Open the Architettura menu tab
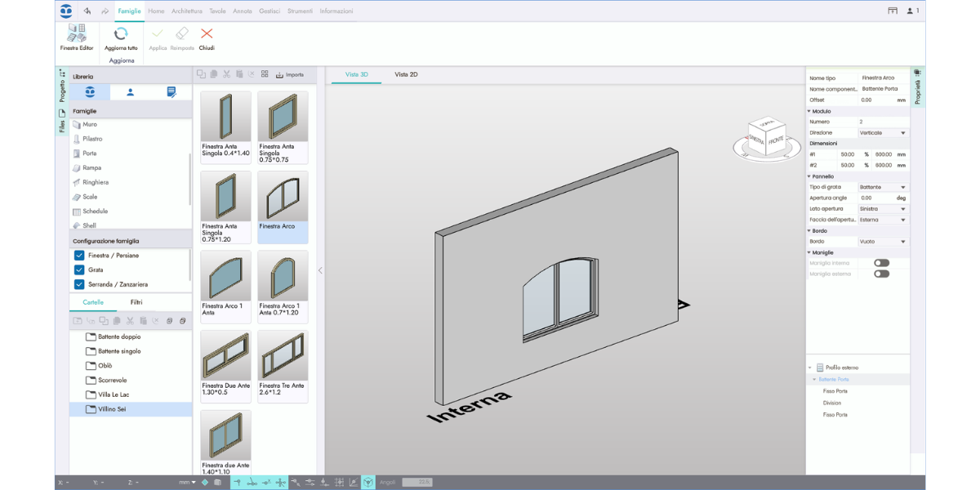This screenshot has width=980, height=490. [x=186, y=11]
